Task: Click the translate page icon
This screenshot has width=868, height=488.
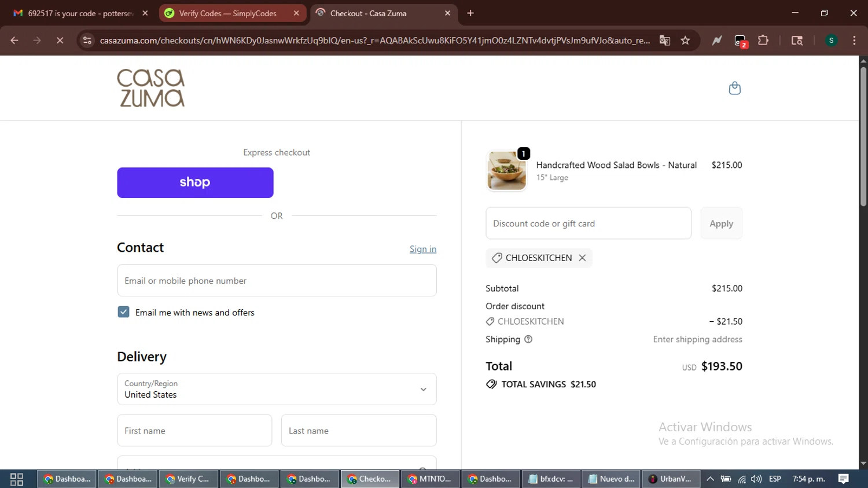Action: point(664,41)
